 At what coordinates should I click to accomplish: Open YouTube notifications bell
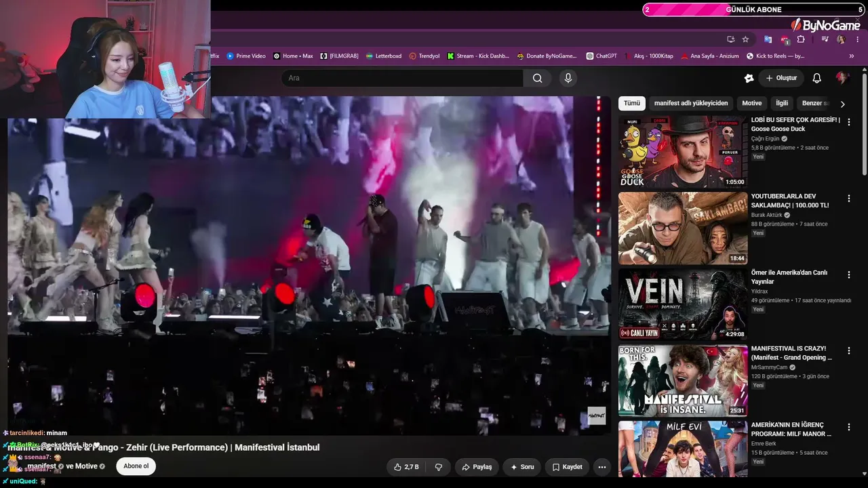(816, 78)
